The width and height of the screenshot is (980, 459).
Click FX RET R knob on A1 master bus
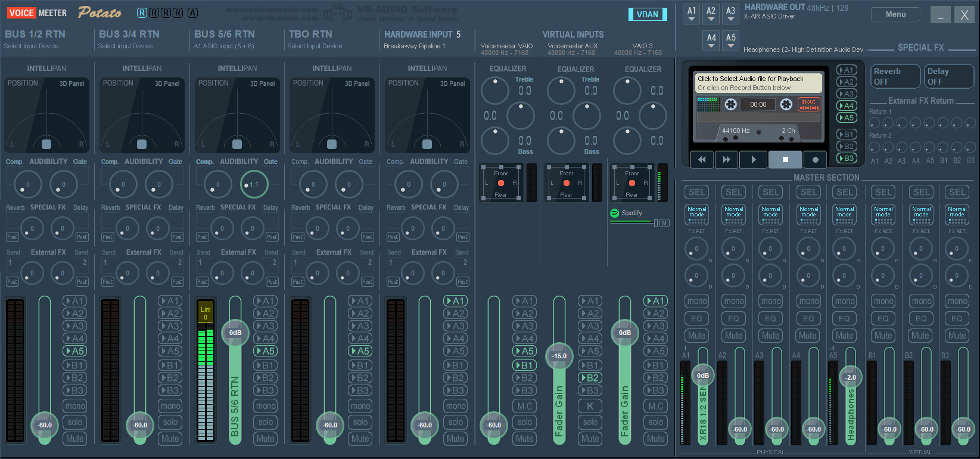tap(696, 249)
